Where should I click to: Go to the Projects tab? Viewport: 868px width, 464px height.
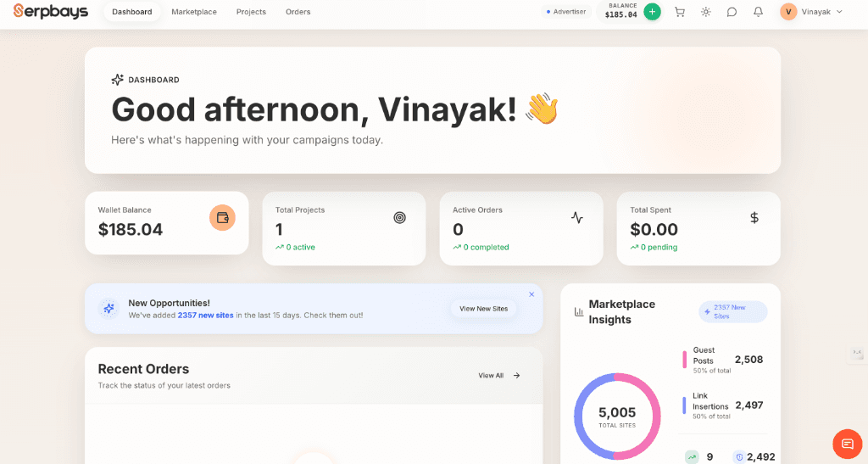click(x=251, y=12)
